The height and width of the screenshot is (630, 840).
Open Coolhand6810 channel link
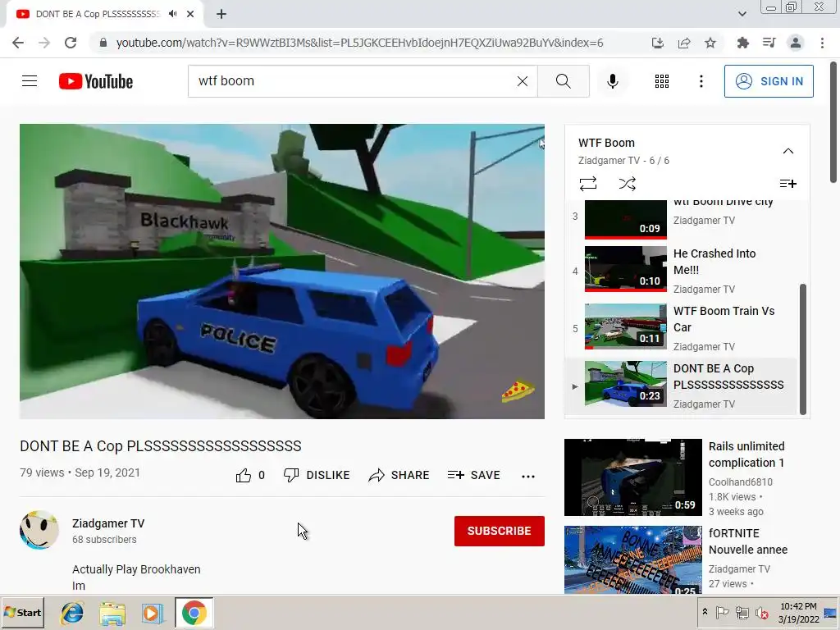pyautogui.click(x=741, y=482)
